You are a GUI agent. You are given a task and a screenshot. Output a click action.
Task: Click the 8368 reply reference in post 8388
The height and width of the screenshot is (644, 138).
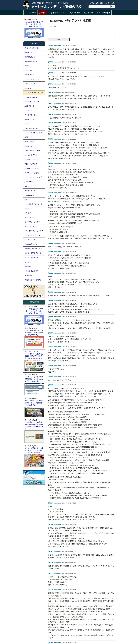click(x=50, y=277)
